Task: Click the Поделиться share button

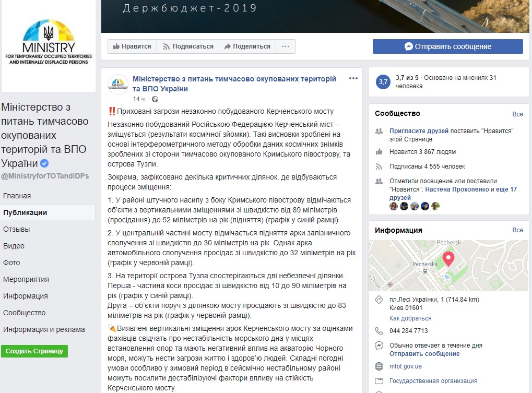Action: tap(247, 46)
